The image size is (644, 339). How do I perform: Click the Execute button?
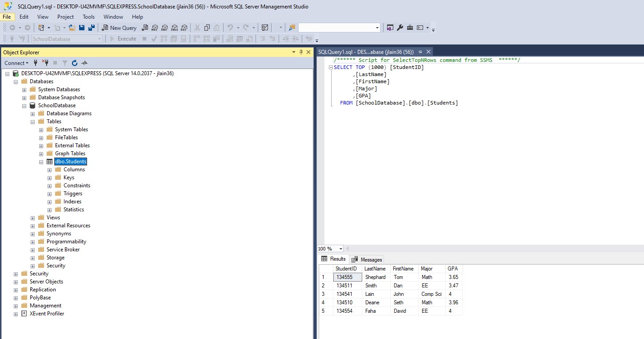pos(123,39)
